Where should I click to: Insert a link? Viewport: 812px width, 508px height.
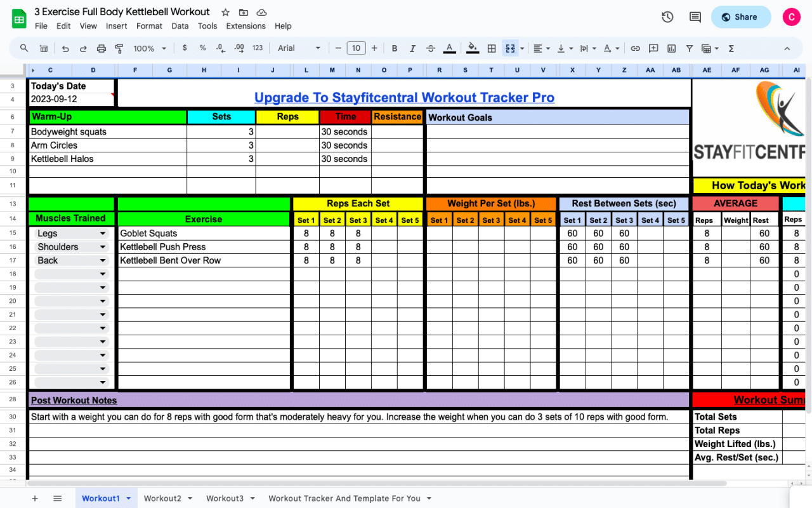[x=635, y=48]
